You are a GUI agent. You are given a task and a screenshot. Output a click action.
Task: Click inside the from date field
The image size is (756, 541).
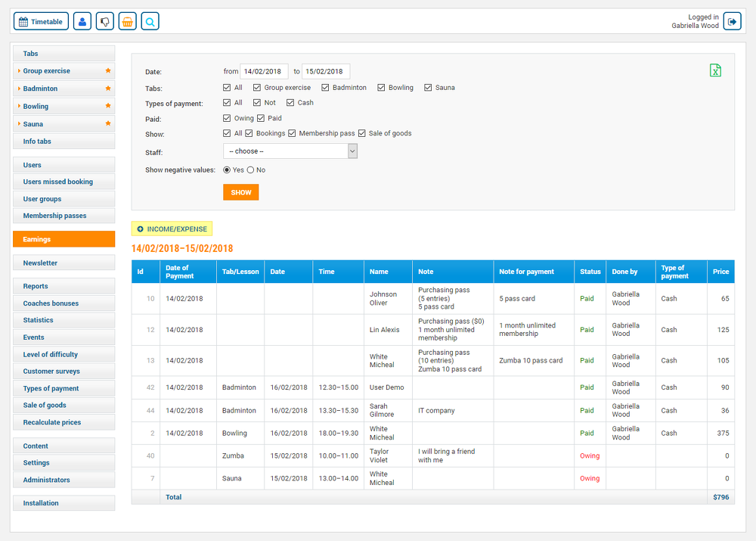coord(264,70)
